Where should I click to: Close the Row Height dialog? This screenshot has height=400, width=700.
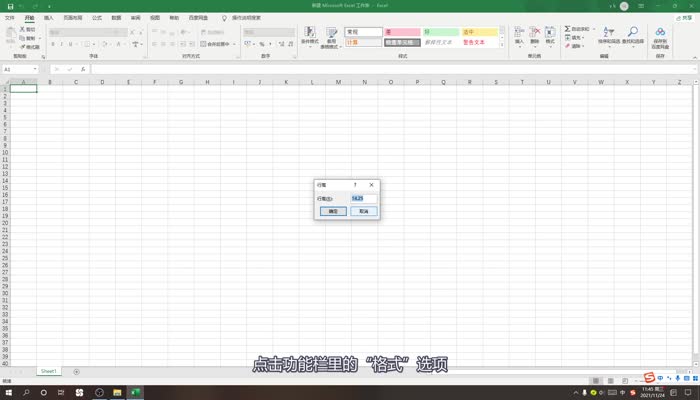click(371, 185)
